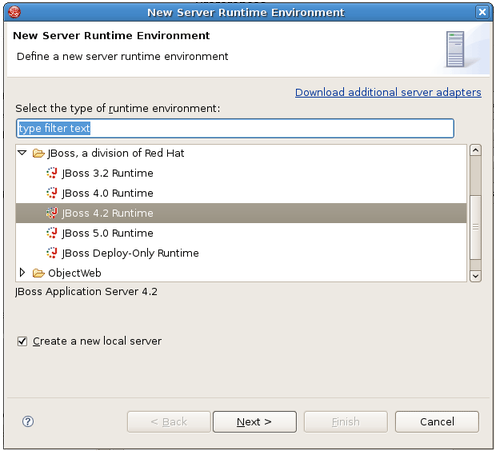Select JBoss 4.2 Runtime text

click(x=107, y=213)
